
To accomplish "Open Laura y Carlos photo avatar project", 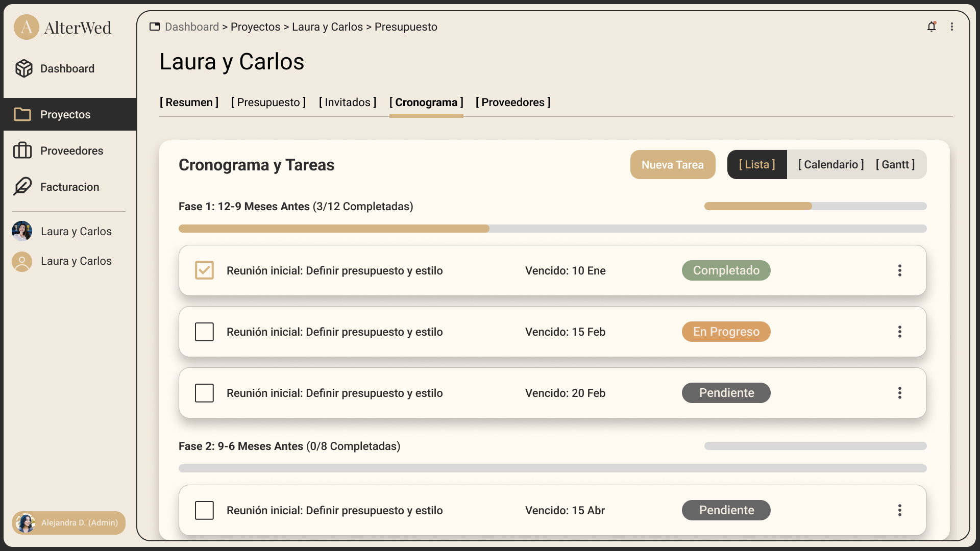I will click(x=22, y=231).
